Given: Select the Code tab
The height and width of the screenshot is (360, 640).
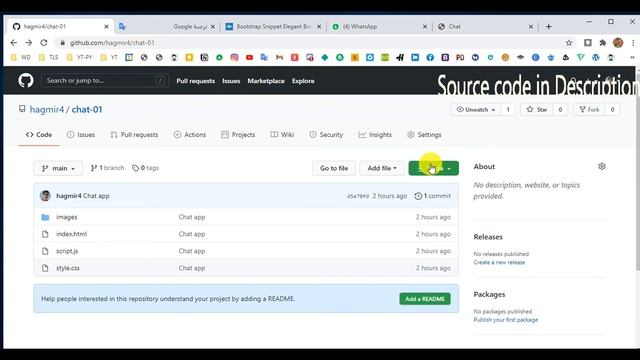Looking at the screenshot, I should pyautogui.click(x=39, y=135).
